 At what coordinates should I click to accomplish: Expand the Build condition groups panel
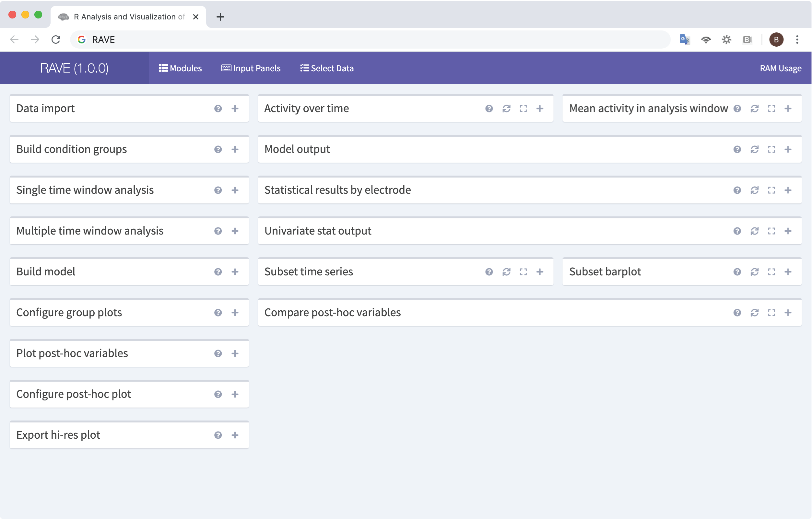pyautogui.click(x=235, y=149)
